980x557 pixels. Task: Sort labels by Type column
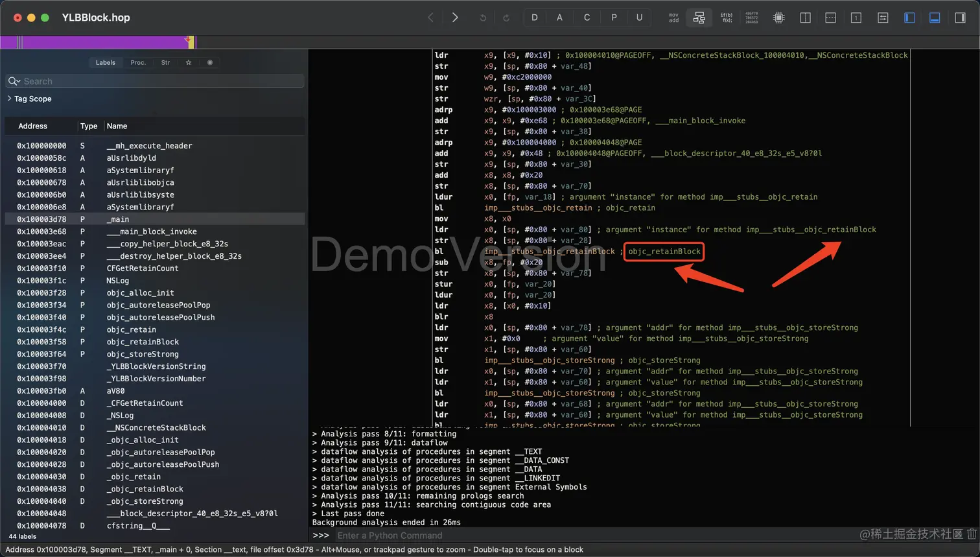point(89,126)
